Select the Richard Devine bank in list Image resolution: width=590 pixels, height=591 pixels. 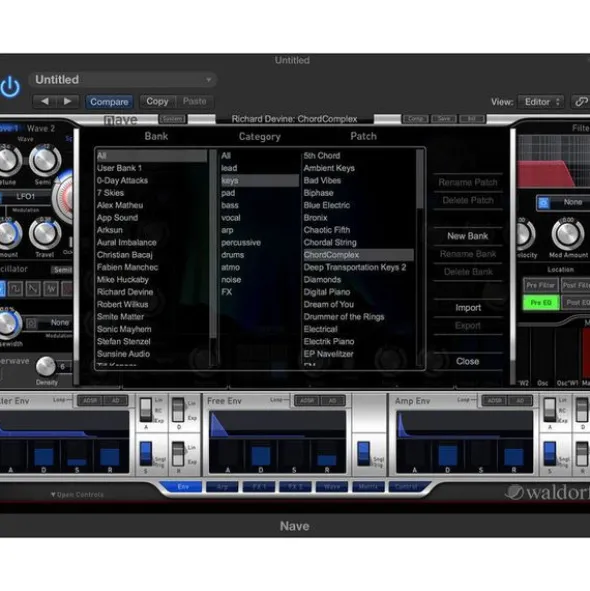click(x=125, y=292)
